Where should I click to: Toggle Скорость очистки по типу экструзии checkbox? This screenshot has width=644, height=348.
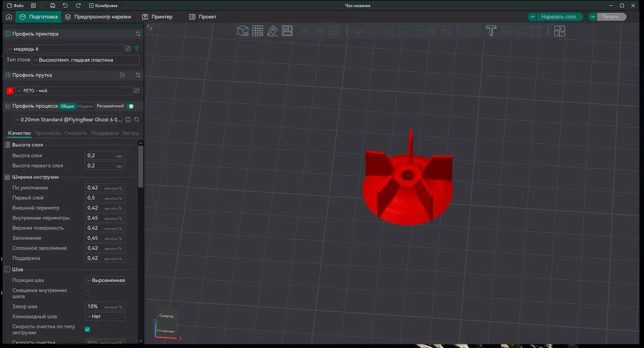click(x=87, y=329)
